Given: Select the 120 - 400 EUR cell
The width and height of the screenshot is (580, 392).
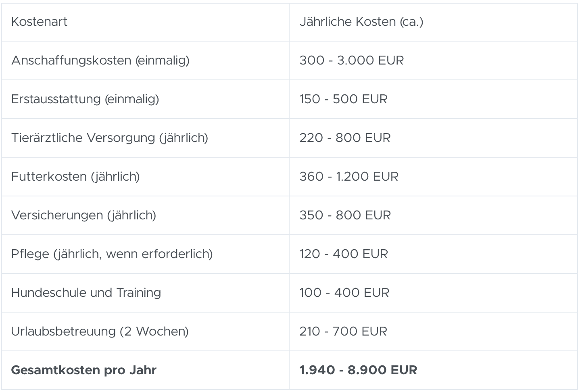Looking at the screenshot, I should (x=344, y=254).
